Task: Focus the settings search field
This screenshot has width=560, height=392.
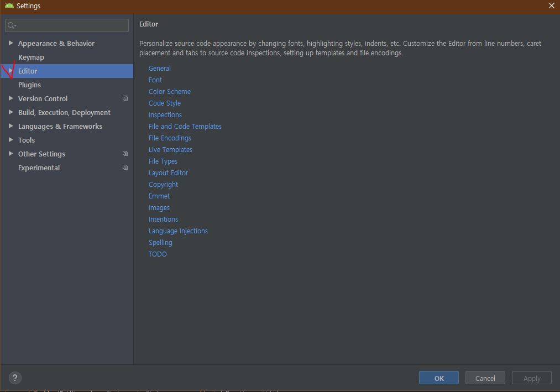Action: tap(67, 25)
